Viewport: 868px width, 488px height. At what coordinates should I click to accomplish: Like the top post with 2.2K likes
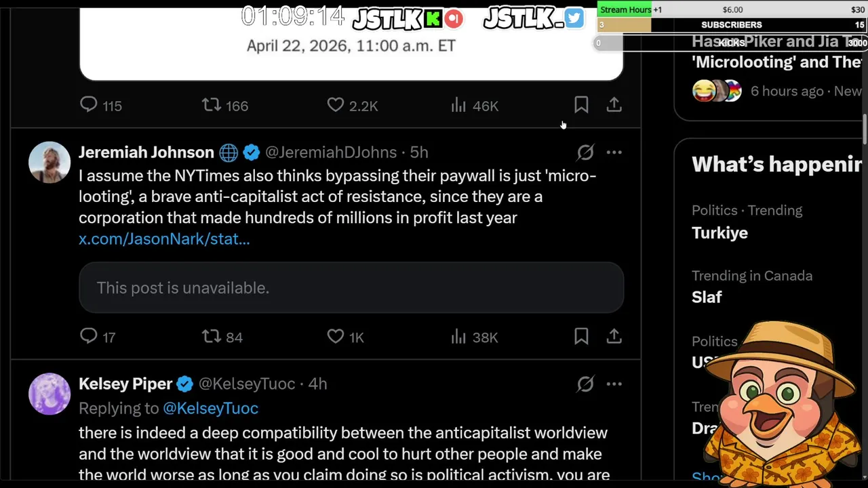tap(336, 105)
